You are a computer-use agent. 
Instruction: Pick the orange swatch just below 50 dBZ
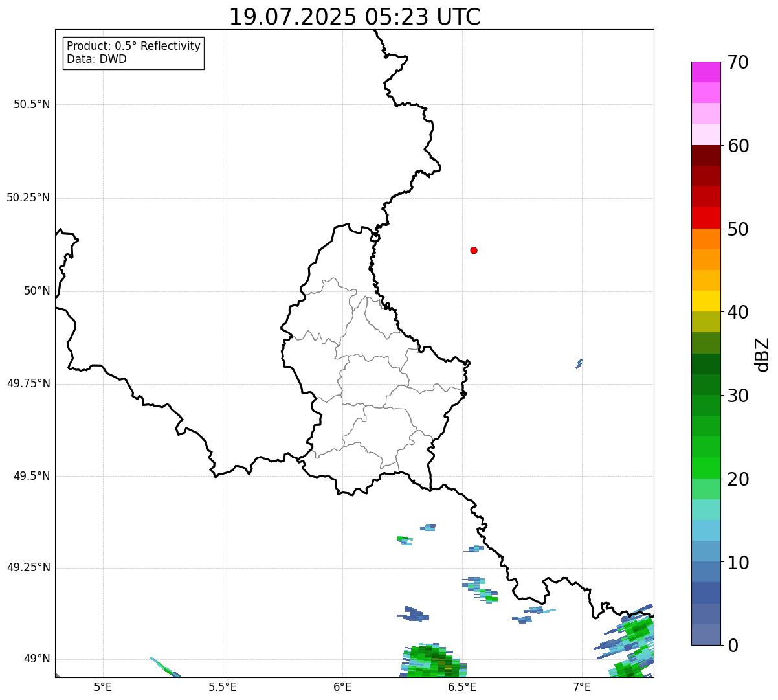[706, 239]
